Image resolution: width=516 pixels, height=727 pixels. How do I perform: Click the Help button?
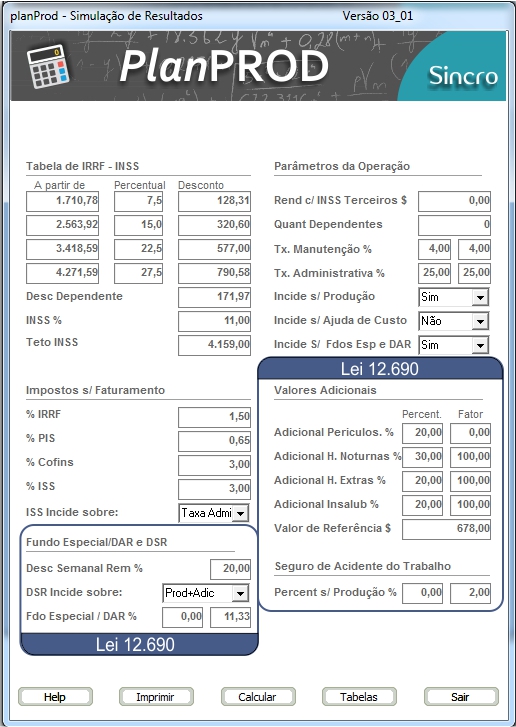[x=55, y=696]
